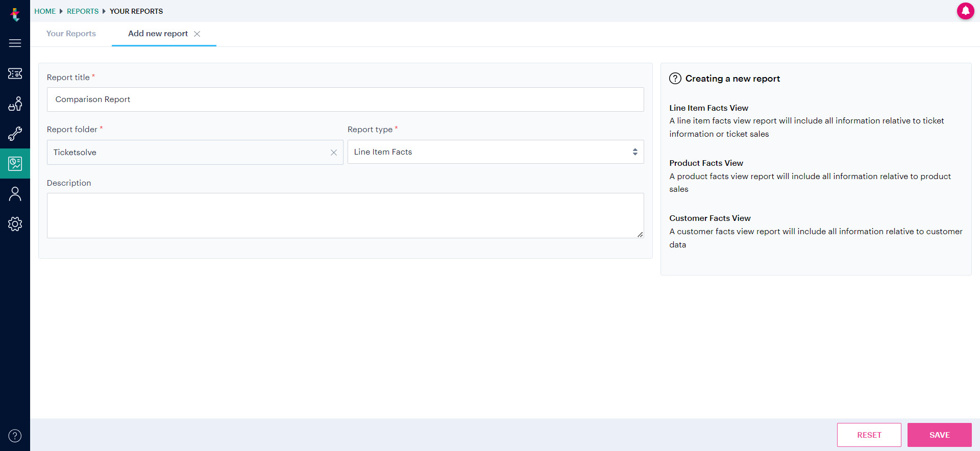The width and height of the screenshot is (980, 451).
Task: Click the YOUR REPORTS breadcrumb
Action: click(136, 11)
